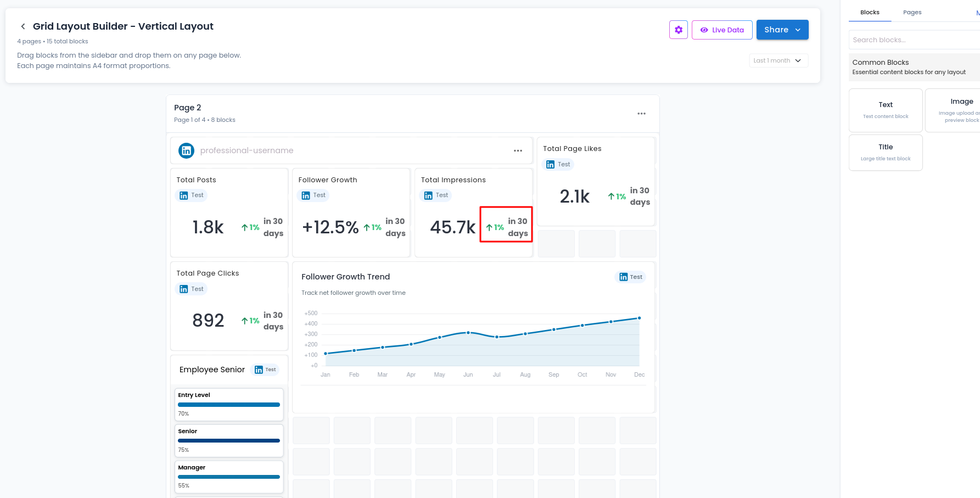The image size is (980, 498).
Task: Click '4 pages • 15 total blocks' summary
Action: pos(53,41)
